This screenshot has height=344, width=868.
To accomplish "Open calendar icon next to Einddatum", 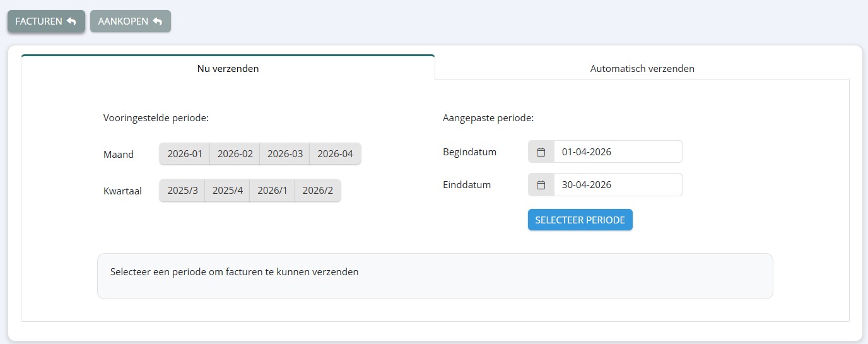I will (x=541, y=185).
